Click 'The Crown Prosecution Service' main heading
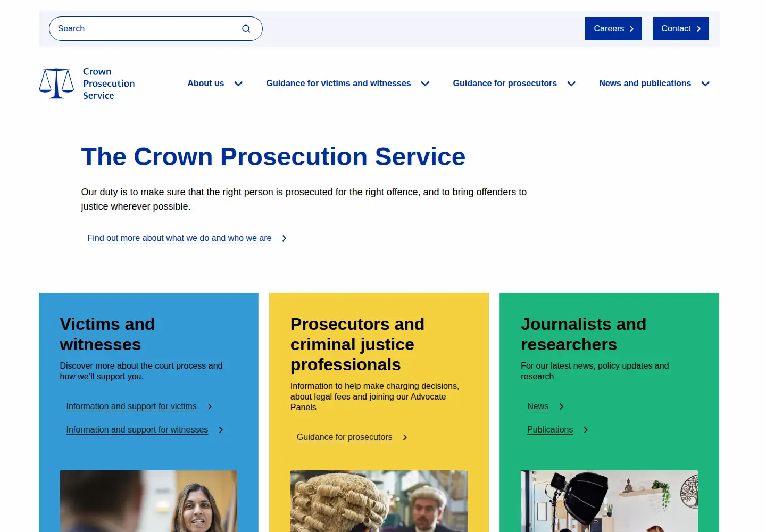Viewport: 766px width, 532px height. (273, 157)
